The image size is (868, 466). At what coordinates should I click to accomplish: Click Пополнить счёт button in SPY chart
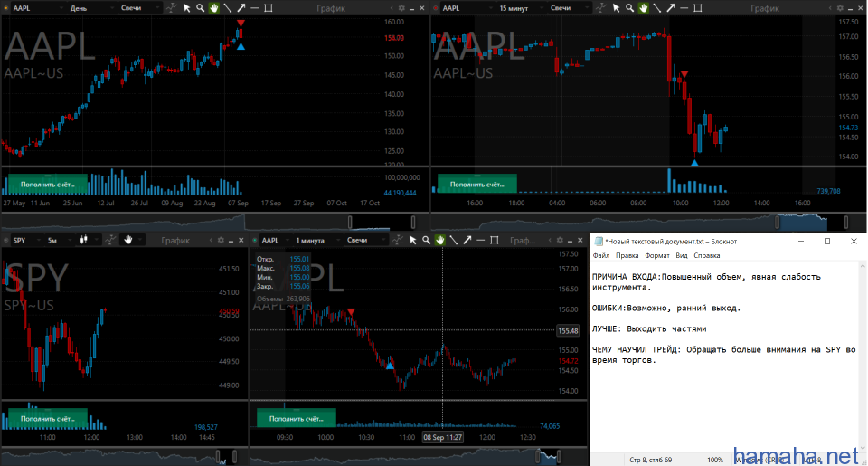[48, 419]
